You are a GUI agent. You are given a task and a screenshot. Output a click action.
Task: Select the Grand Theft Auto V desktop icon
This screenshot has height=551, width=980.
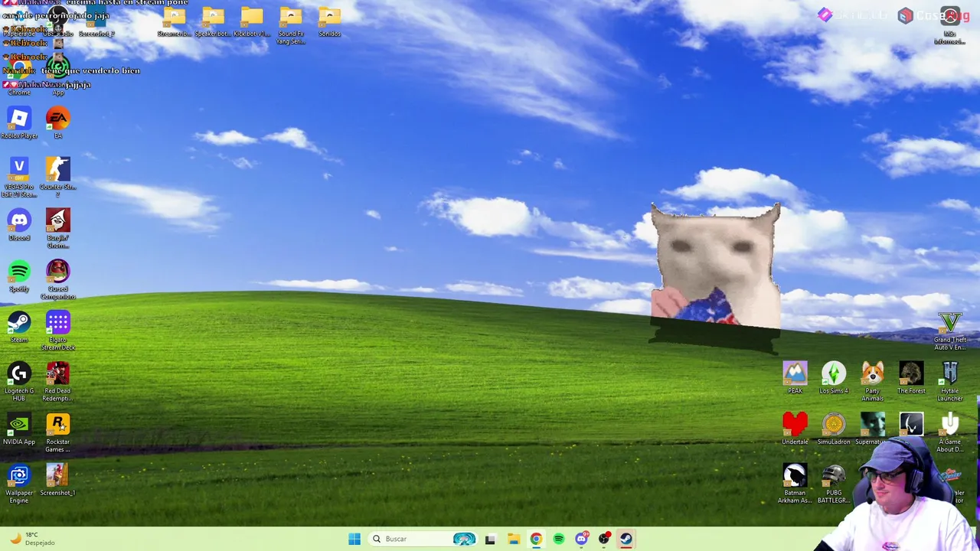point(950,331)
